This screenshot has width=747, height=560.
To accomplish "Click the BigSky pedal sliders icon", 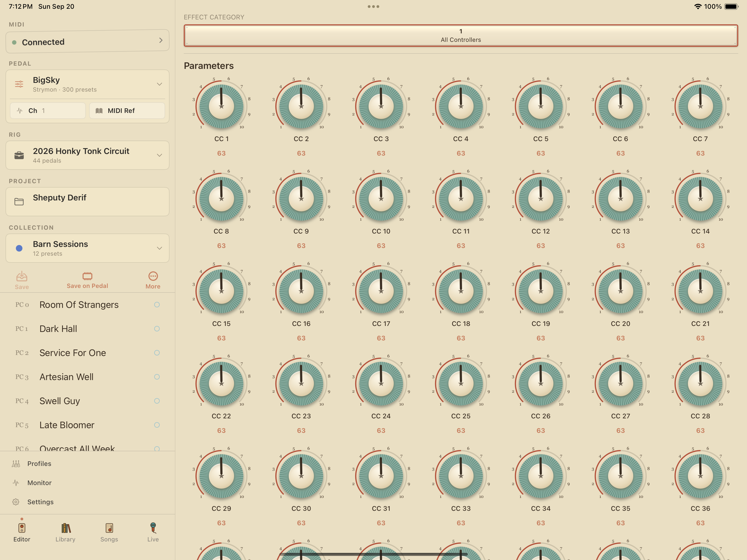I will [x=19, y=84].
